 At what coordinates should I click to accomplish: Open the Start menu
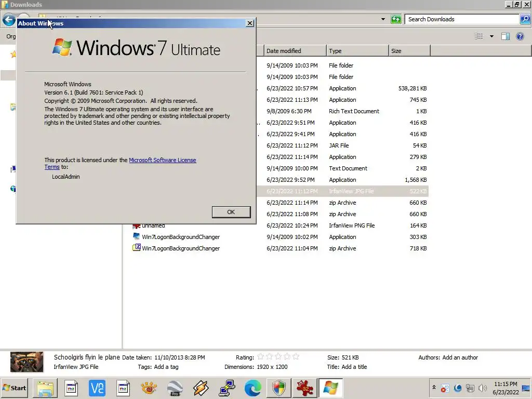point(14,388)
